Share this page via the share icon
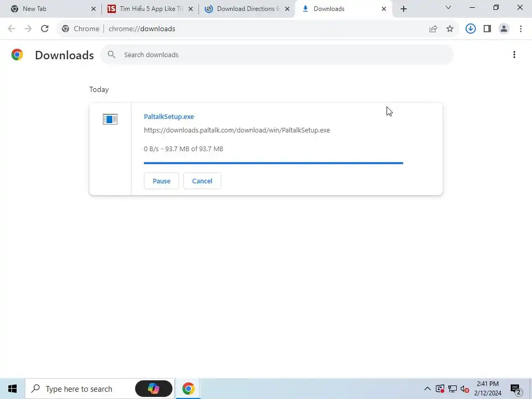The image size is (532, 399). [433, 29]
